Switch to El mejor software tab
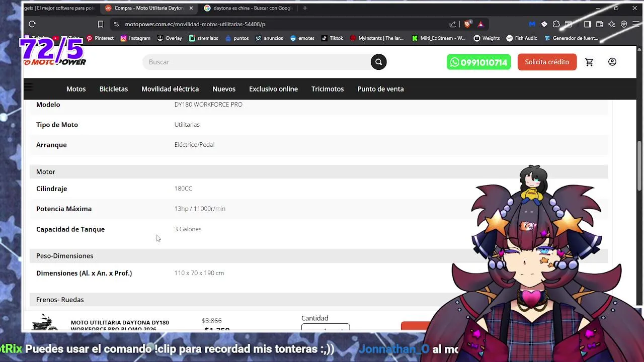644x362 pixels. (60, 8)
